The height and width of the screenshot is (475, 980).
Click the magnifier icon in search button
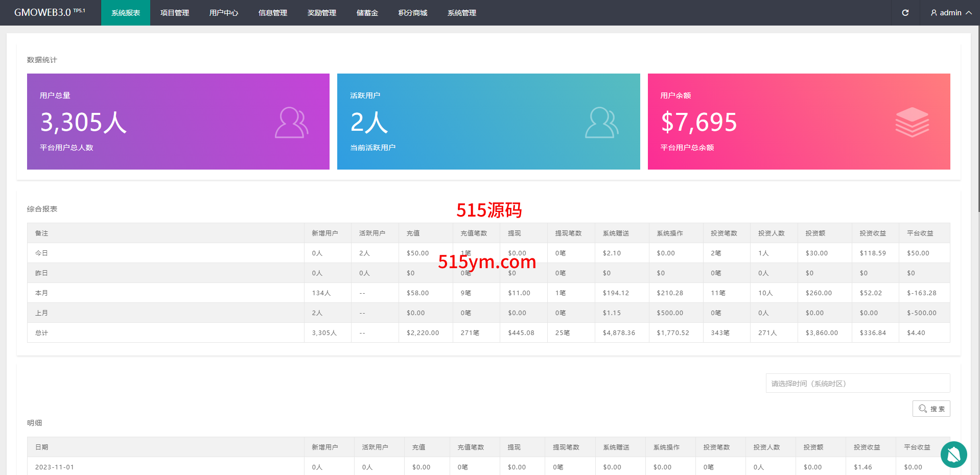point(923,409)
